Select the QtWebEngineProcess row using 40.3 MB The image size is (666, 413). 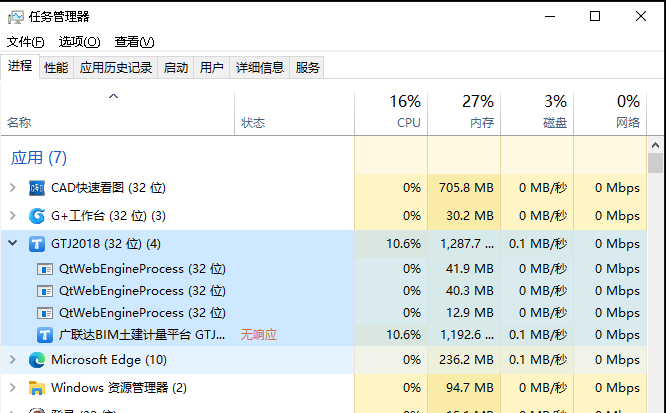pyautogui.click(x=324, y=291)
